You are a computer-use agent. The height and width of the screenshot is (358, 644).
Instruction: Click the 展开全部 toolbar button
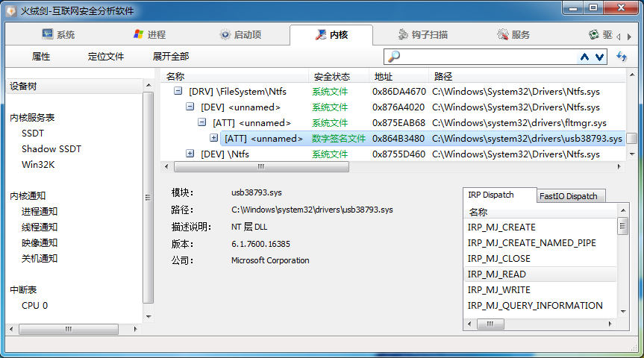coord(171,57)
